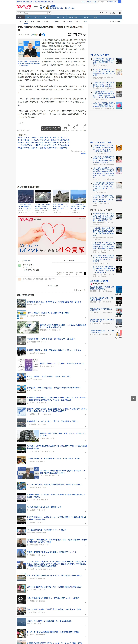Select the 地域 category tab

[x=85, y=21]
